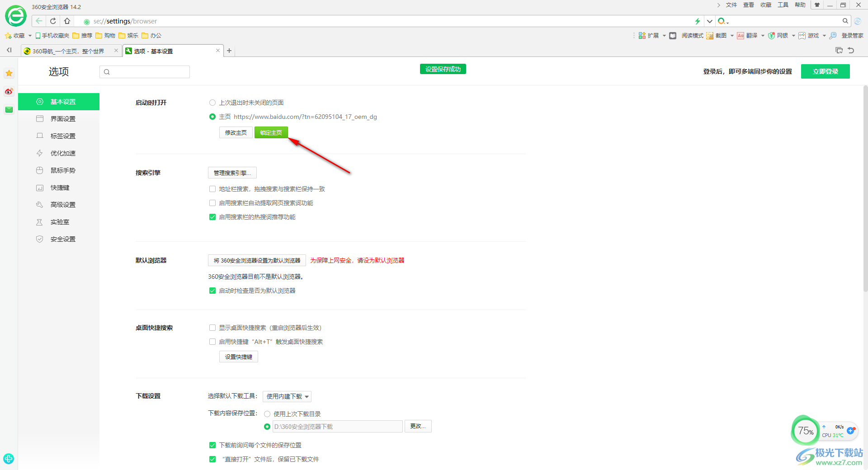This screenshot has height=470, width=868.
Task: Open new tab with plus button
Action: 229,51
